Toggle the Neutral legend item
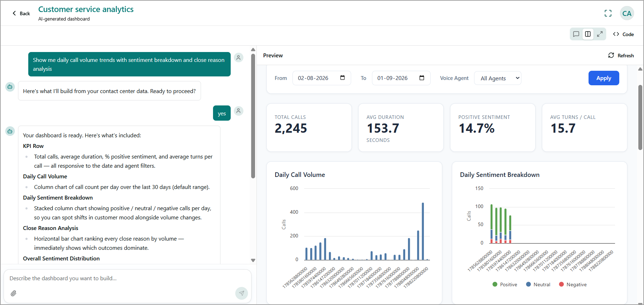 click(x=538, y=284)
